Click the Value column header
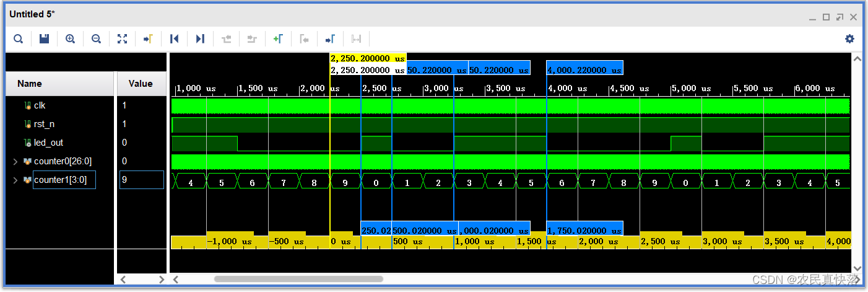 coord(141,84)
